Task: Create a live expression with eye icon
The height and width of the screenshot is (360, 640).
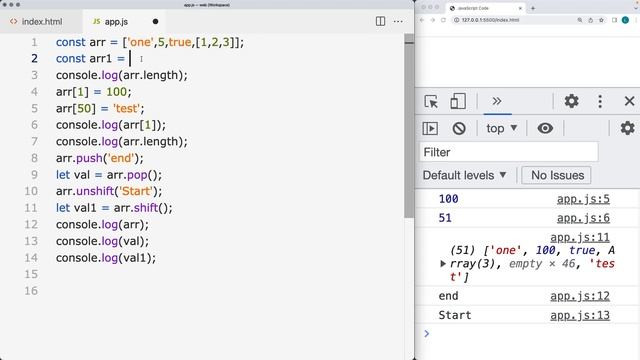Action: click(x=545, y=128)
